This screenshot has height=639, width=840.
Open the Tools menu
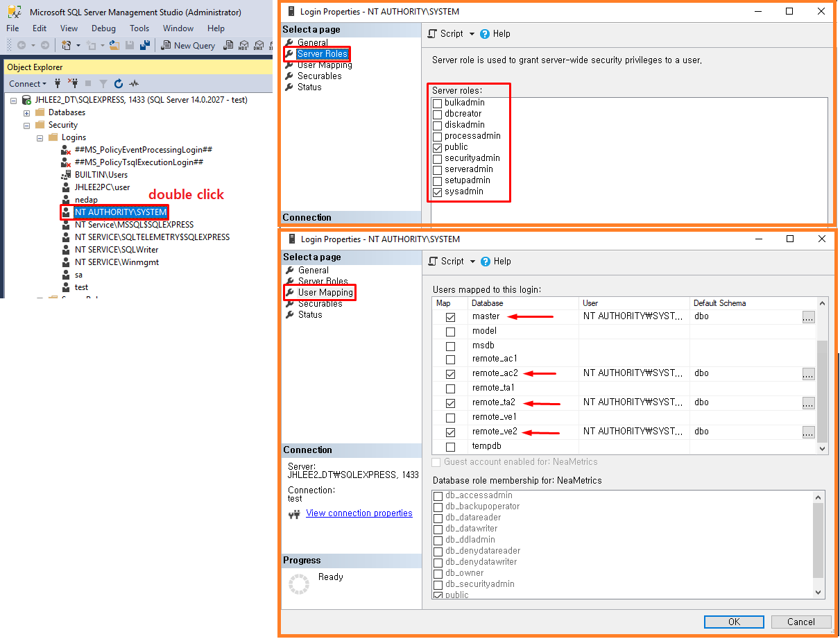[139, 28]
